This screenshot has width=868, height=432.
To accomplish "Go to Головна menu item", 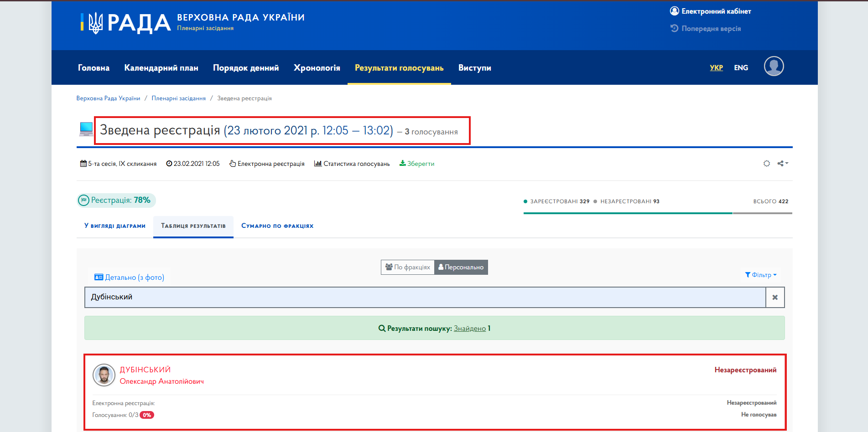I will point(94,67).
